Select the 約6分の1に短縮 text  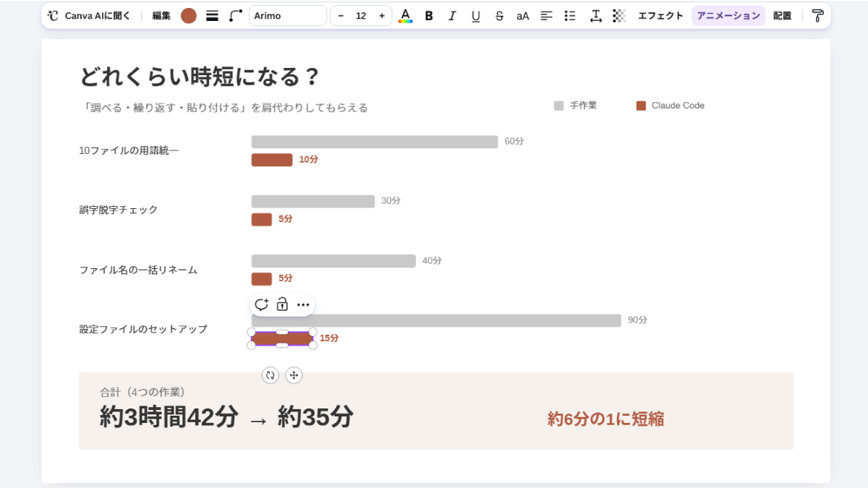pyautogui.click(x=606, y=419)
